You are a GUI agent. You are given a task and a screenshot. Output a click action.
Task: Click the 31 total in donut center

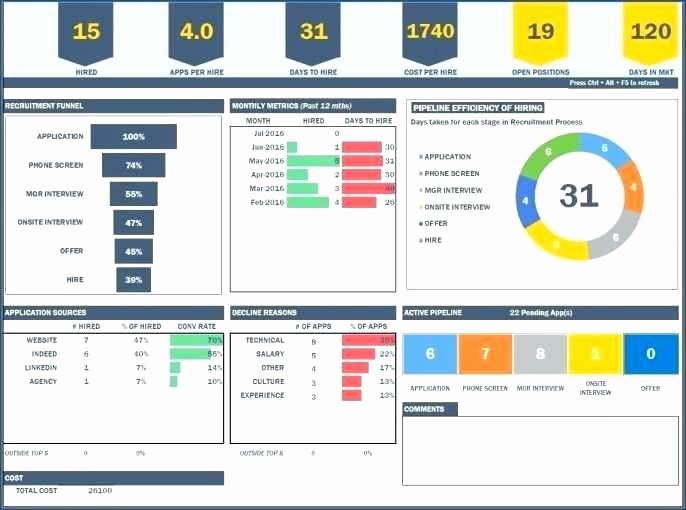[579, 196]
